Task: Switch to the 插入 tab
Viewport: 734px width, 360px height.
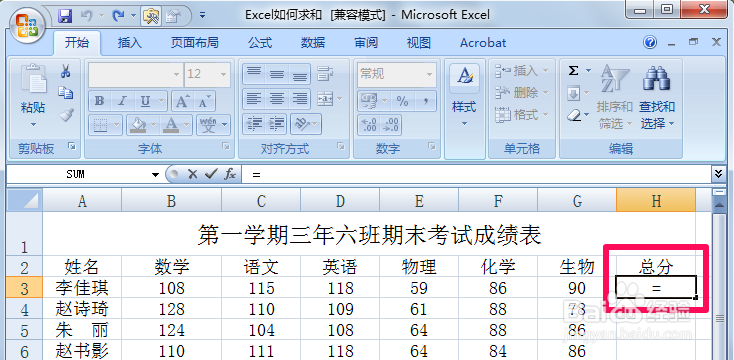Action: tap(130, 43)
